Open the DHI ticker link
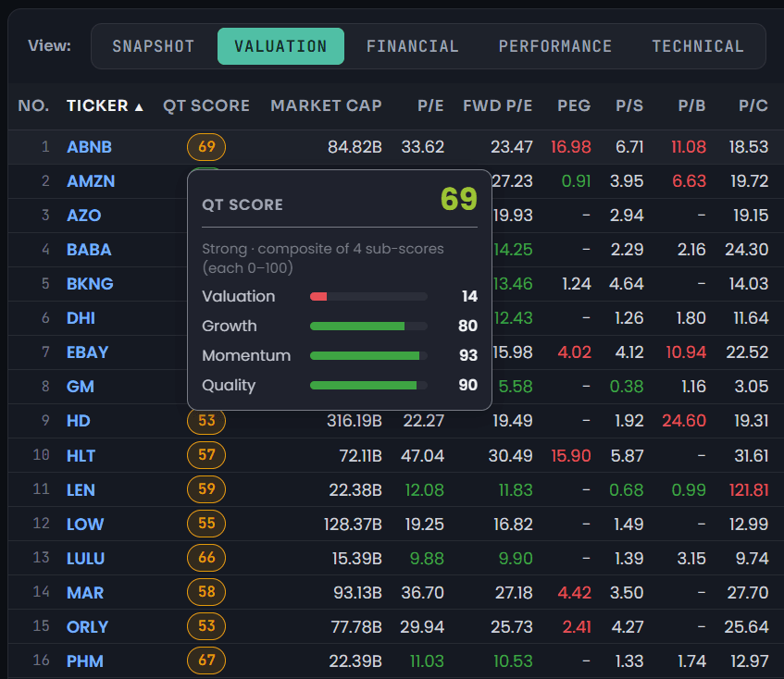 (81, 318)
